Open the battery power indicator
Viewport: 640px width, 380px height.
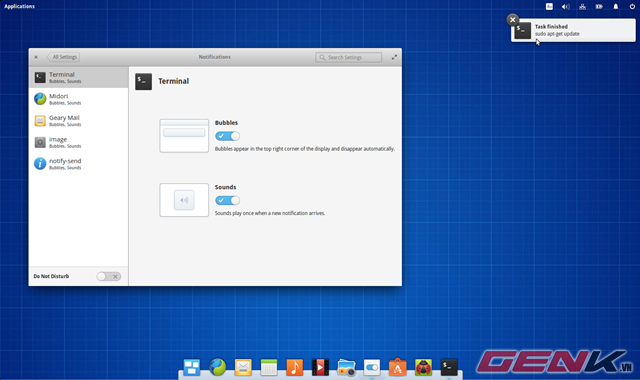pos(599,7)
